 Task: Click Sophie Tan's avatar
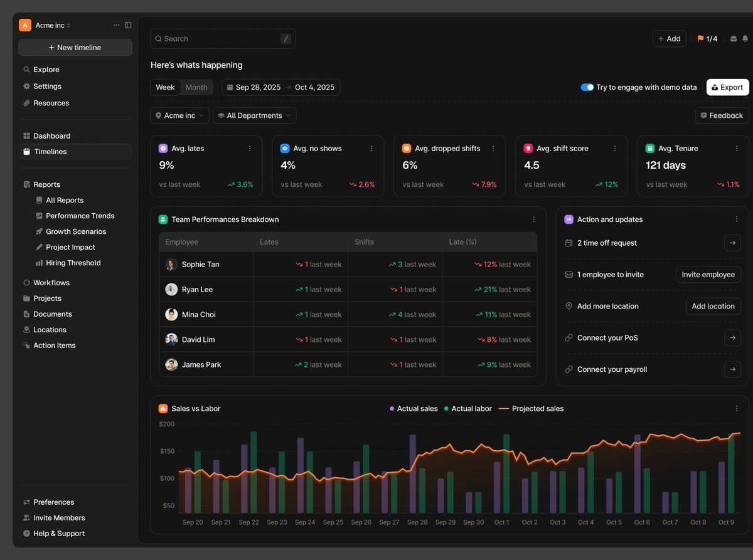pyautogui.click(x=171, y=265)
